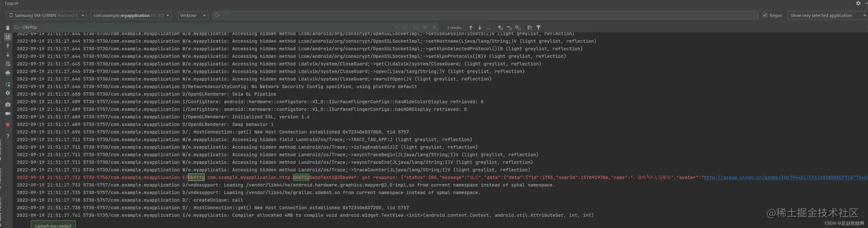Jump down the stack trace arrow in sidebar
Screen dimensions: 868x228
point(7,55)
